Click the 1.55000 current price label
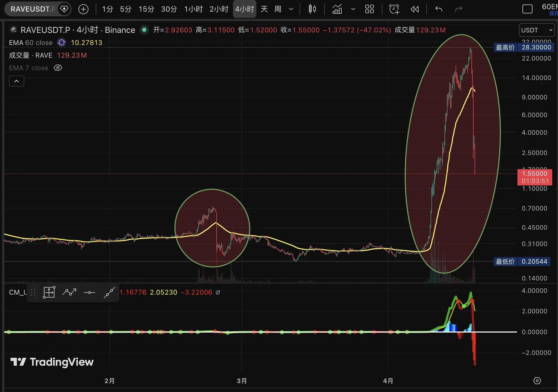The width and height of the screenshot is (558, 392). tap(535, 174)
